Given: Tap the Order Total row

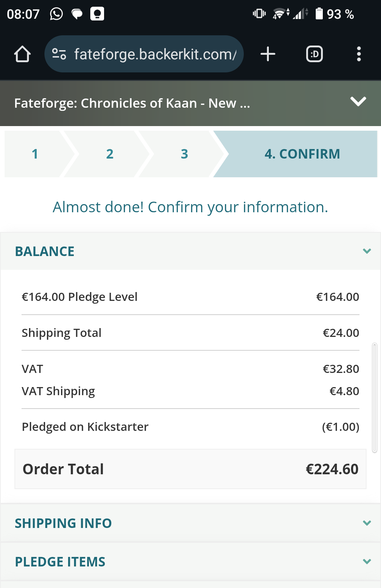Looking at the screenshot, I should tap(190, 469).
